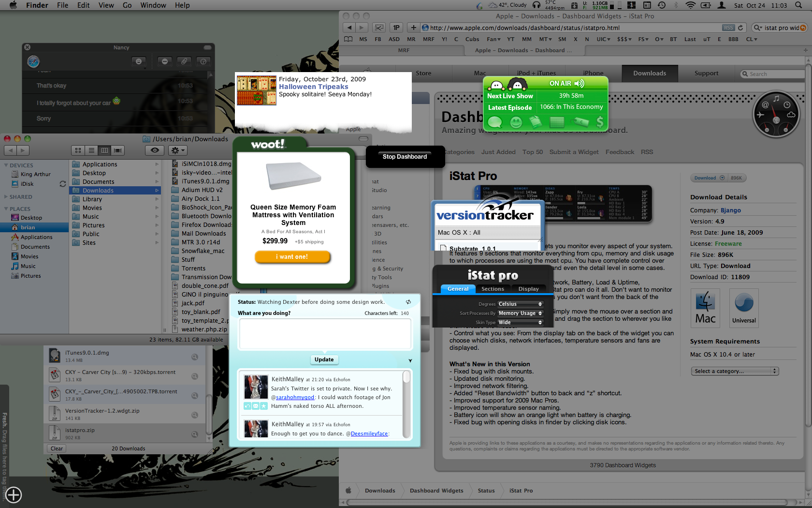Click dollar sign icon in green On Air widget
Image resolution: width=812 pixels, height=508 pixels.
point(600,122)
